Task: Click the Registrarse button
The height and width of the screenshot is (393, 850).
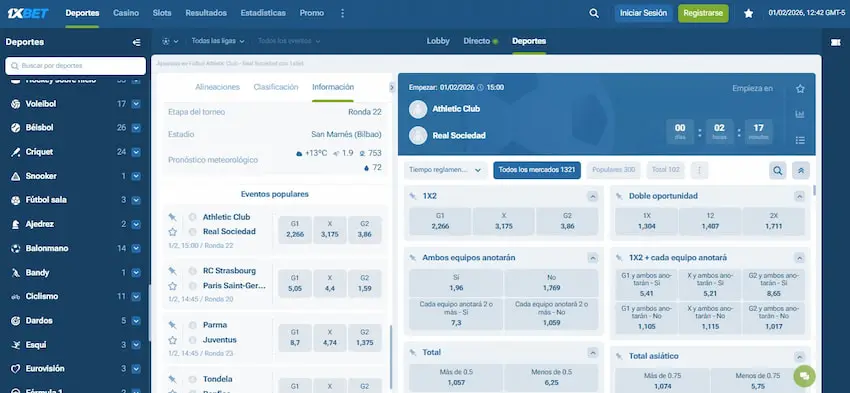Action: click(x=703, y=14)
